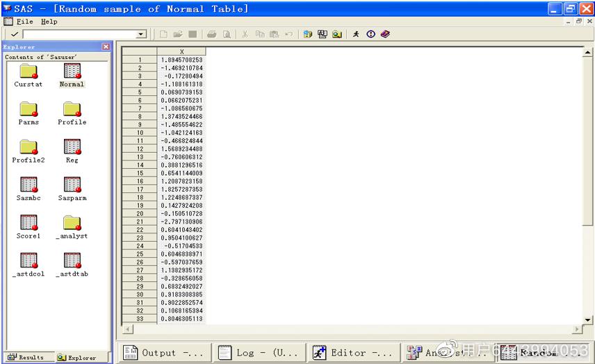Image resolution: width=595 pixels, height=364 pixels.
Task: Open the Curstat folder icon
Action: [28, 72]
